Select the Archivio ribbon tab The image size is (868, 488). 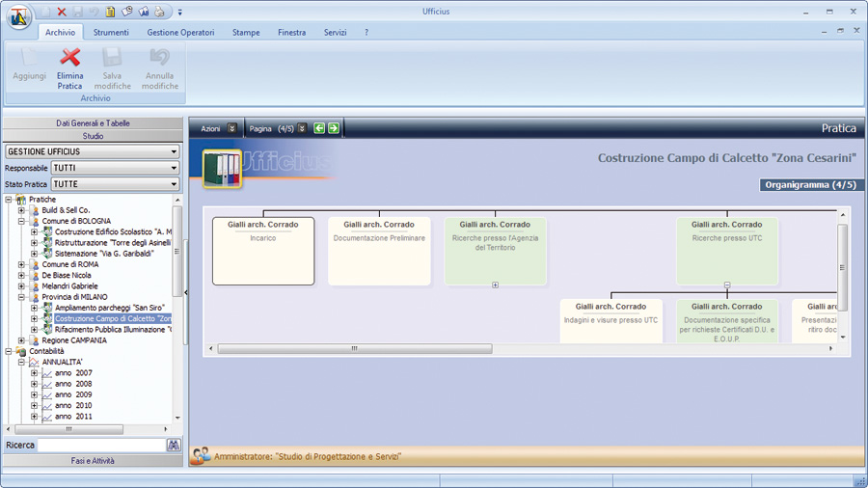tap(61, 32)
